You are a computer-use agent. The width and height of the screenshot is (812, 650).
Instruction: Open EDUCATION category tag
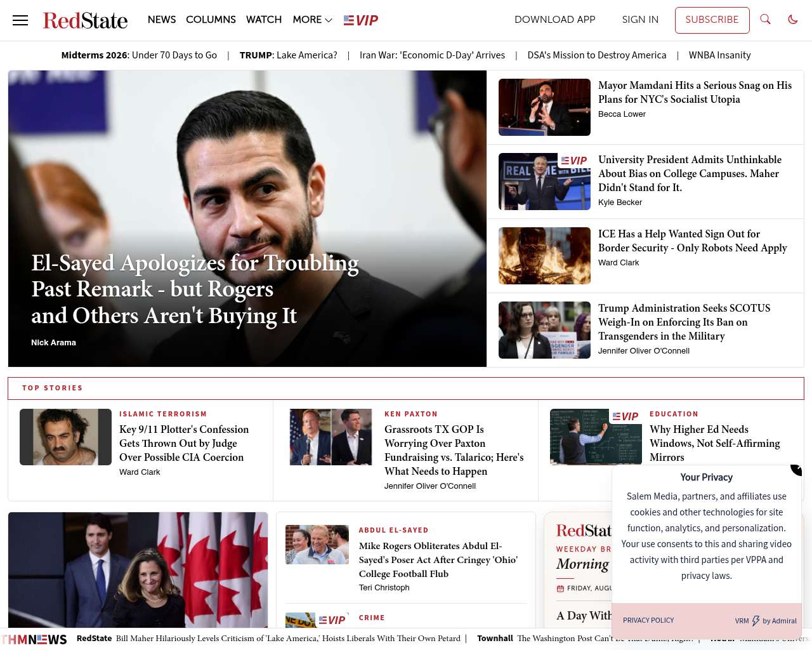click(x=674, y=414)
